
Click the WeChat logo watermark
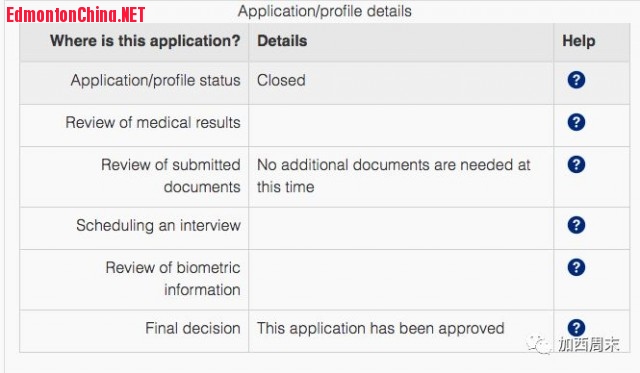[539, 344]
